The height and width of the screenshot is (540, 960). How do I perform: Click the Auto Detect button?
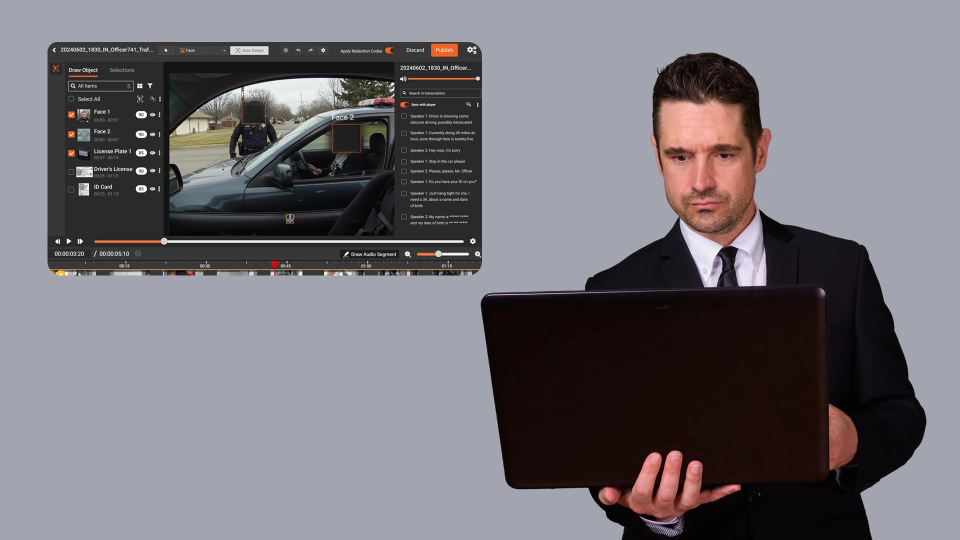(249, 50)
